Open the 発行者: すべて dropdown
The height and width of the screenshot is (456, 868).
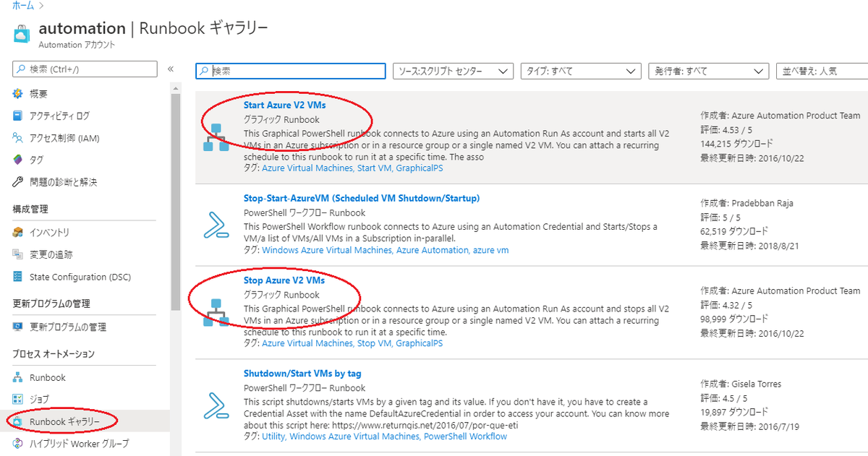[708, 71]
